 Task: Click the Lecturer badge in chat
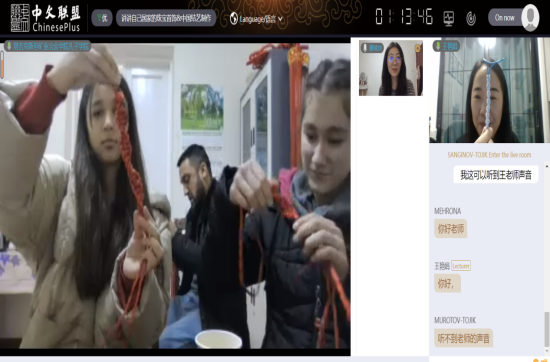click(461, 266)
